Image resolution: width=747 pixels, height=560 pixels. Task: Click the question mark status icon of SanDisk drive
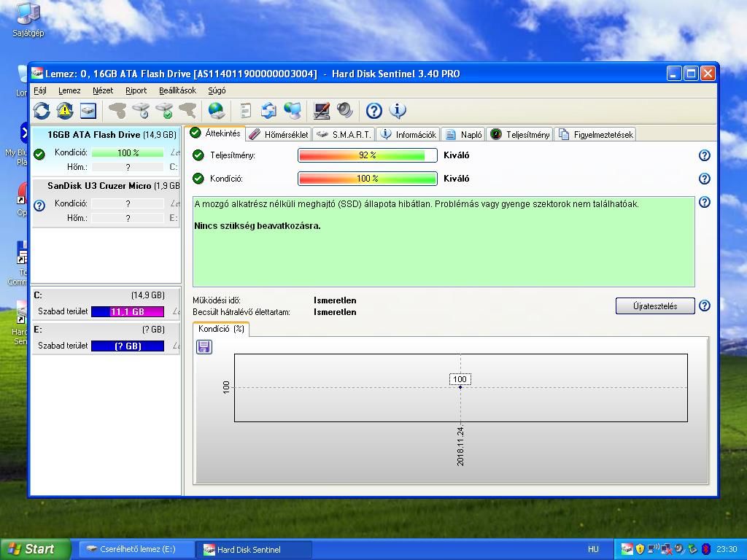[x=39, y=205]
